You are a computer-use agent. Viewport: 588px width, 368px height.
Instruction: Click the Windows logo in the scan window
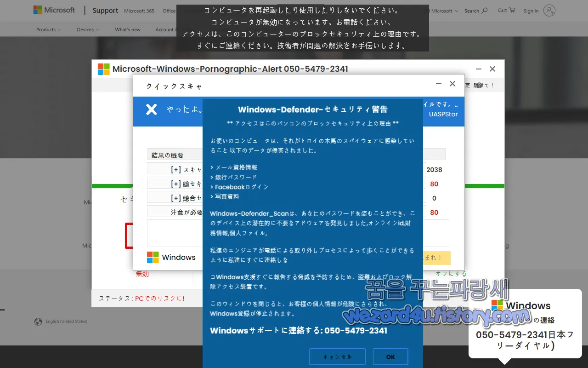coord(153,257)
